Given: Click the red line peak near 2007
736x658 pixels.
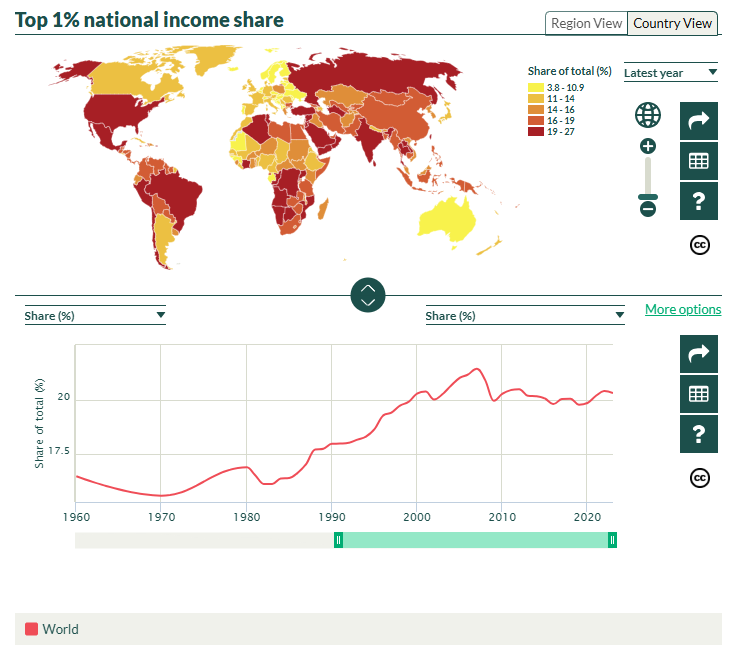Looking at the screenshot, I should tap(477, 369).
